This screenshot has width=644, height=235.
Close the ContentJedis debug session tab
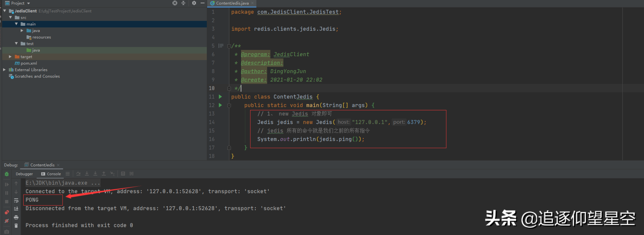[58, 165]
